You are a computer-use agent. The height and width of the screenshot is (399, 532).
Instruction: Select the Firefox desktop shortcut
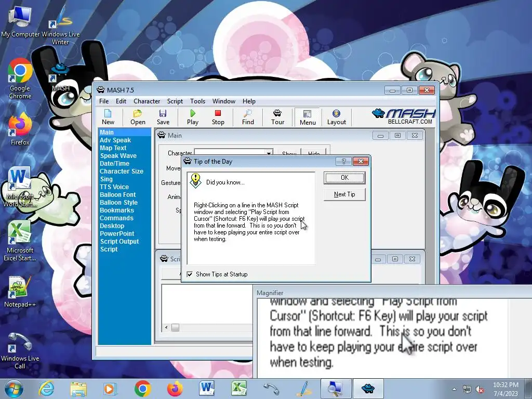click(20, 129)
